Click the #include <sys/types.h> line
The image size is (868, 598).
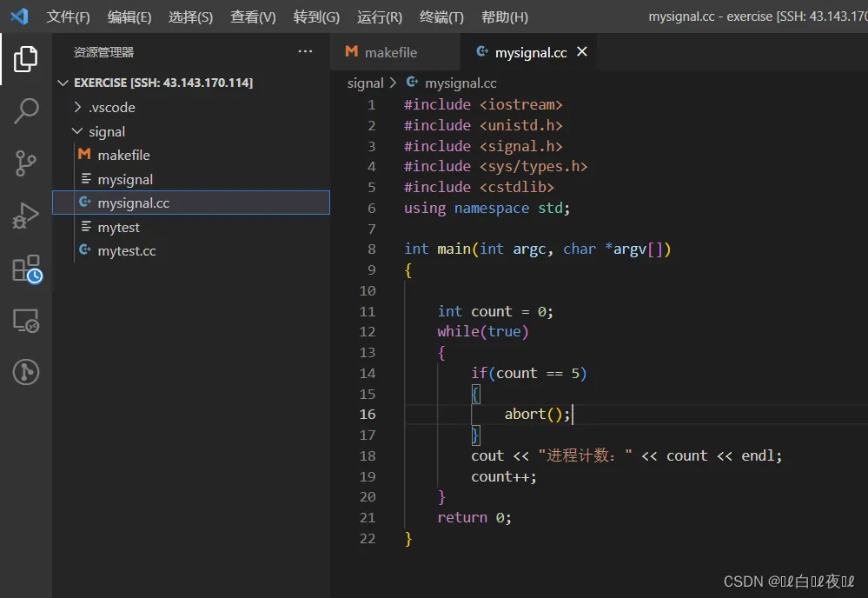click(495, 167)
